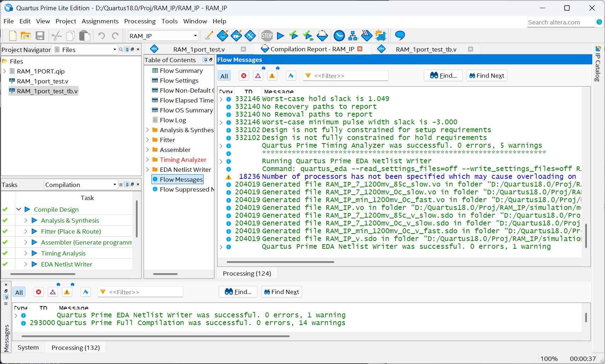Click the Paste clipboard icon

[85, 36]
